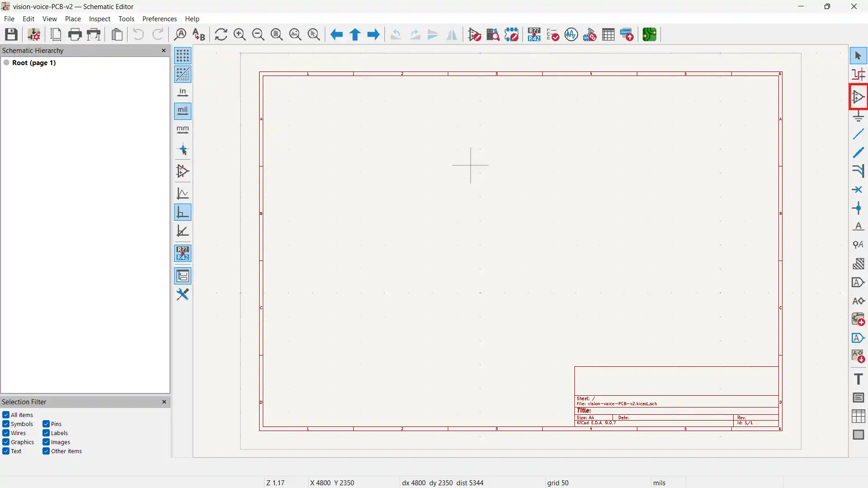
Task: Annotate schematic symbols from top toolbar
Action: (534, 34)
